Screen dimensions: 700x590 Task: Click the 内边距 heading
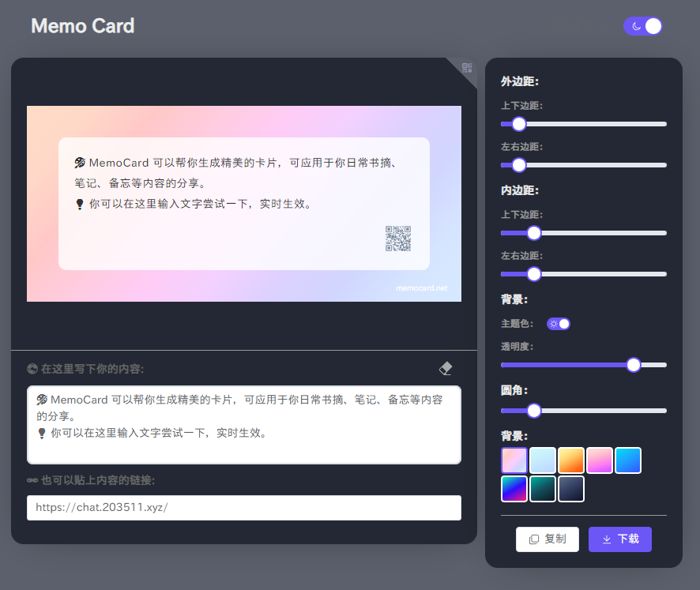[x=520, y=190]
